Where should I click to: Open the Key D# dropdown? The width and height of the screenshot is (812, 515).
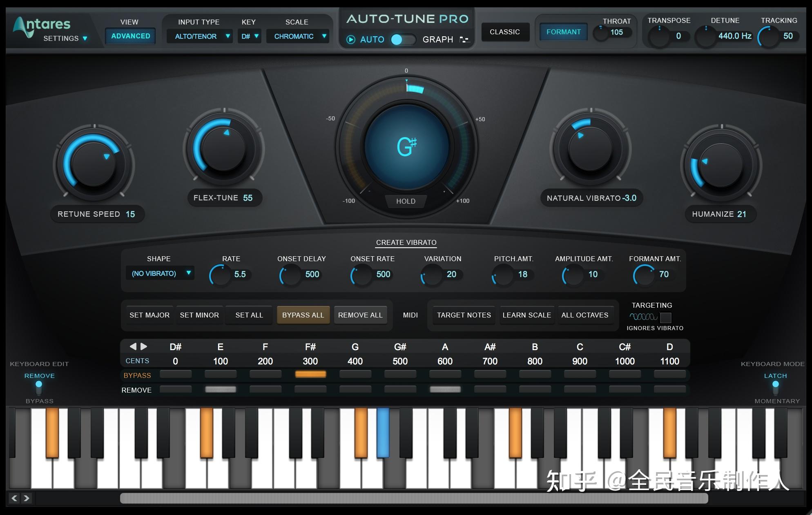click(x=250, y=36)
